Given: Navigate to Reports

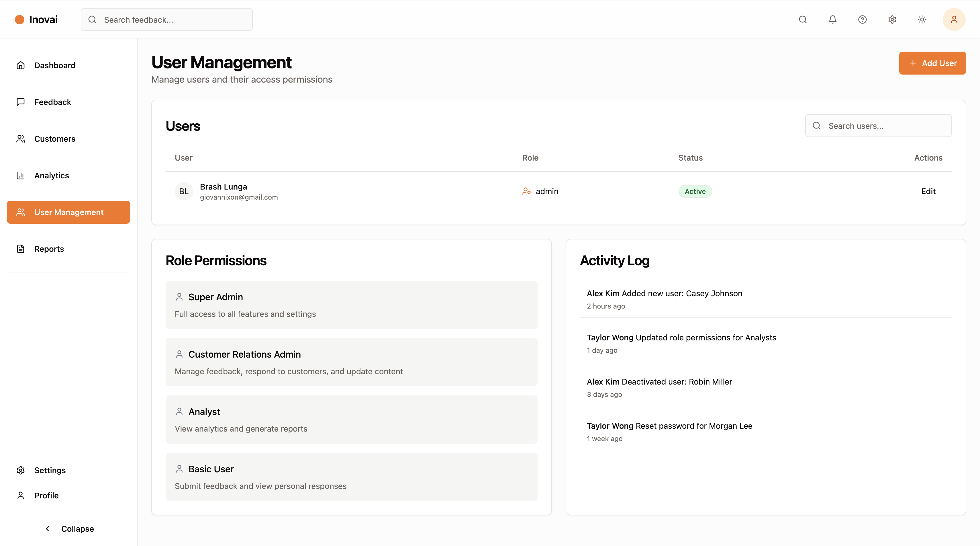Looking at the screenshot, I should 49,249.
